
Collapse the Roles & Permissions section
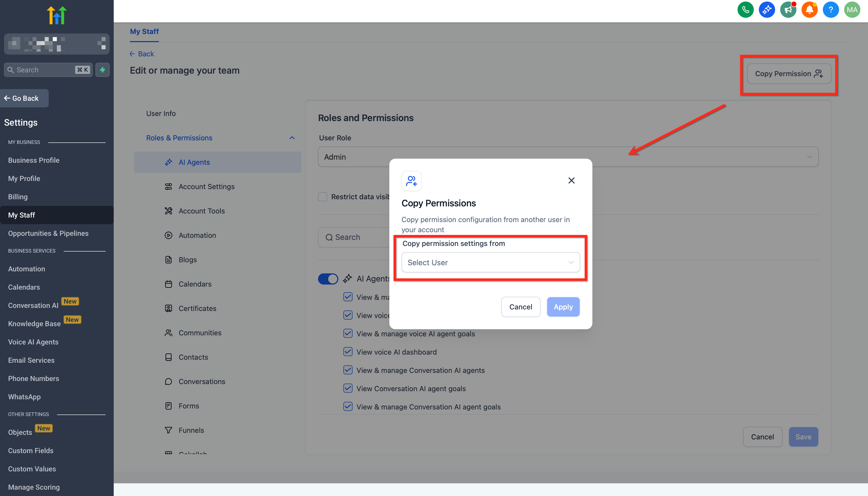click(292, 138)
